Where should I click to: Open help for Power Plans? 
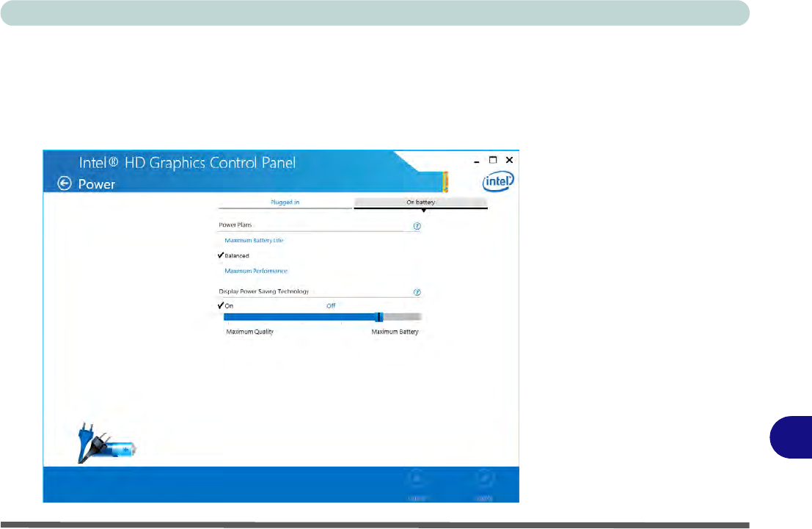click(x=417, y=226)
